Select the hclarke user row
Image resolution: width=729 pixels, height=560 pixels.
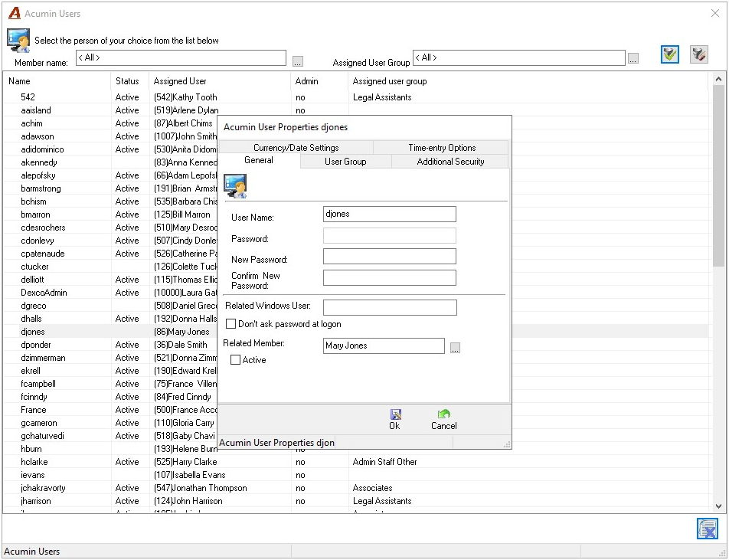click(356, 462)
